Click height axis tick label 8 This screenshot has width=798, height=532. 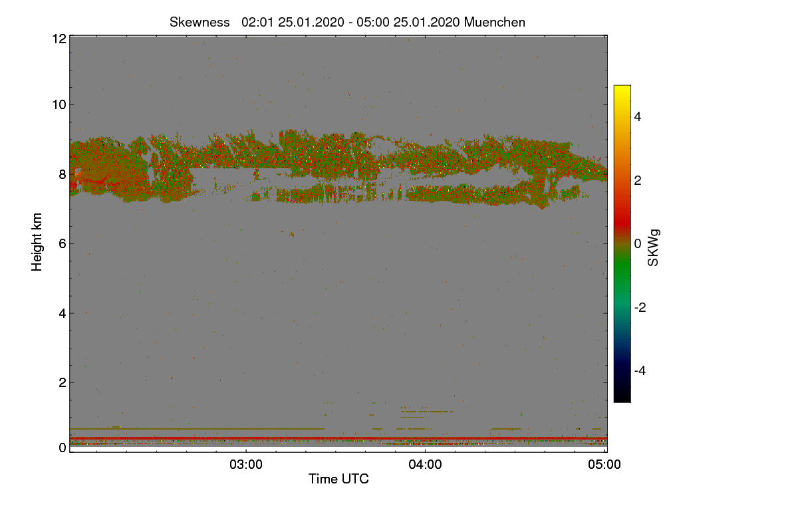[x=62, y=174]
